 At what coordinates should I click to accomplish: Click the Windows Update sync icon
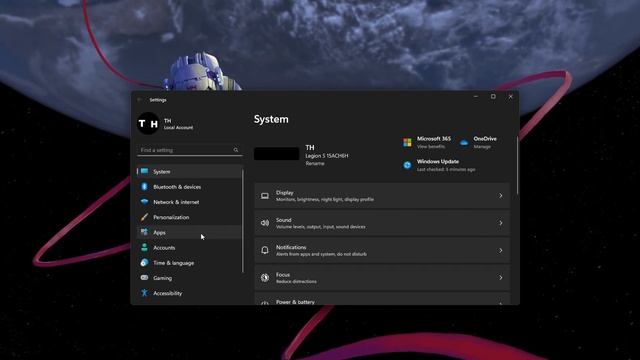pos(407,165)
